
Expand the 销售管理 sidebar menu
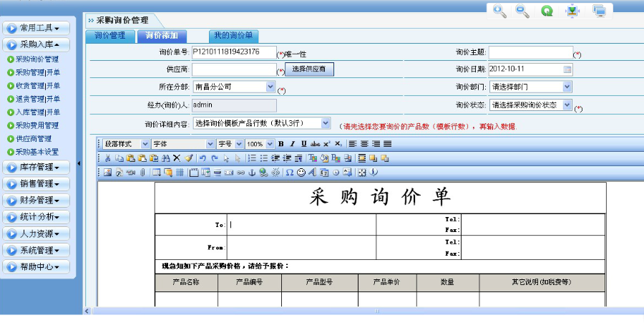click(36, 183)
